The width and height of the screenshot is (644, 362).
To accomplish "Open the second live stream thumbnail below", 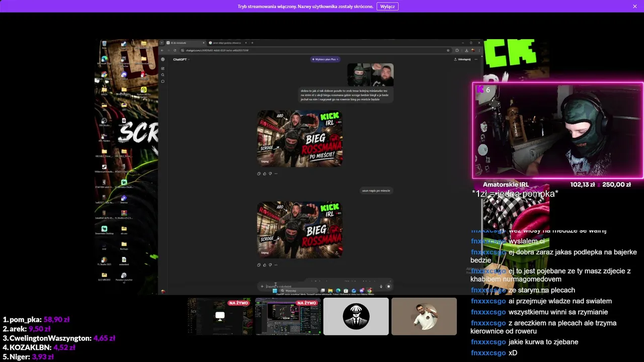I will [x=288, y=316].
